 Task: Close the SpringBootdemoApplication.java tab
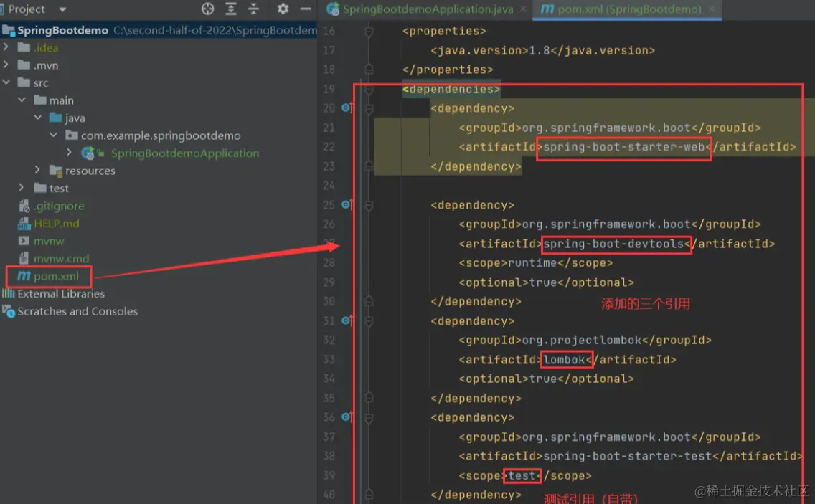point(524,9)
